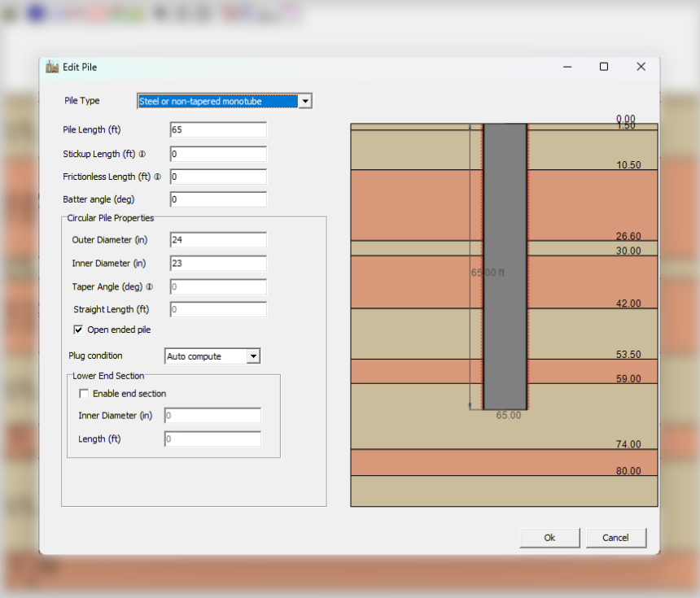Edit the Batter angle (deg) field
This screenshot has width=700, height=598.
click(x=218, y=199)
